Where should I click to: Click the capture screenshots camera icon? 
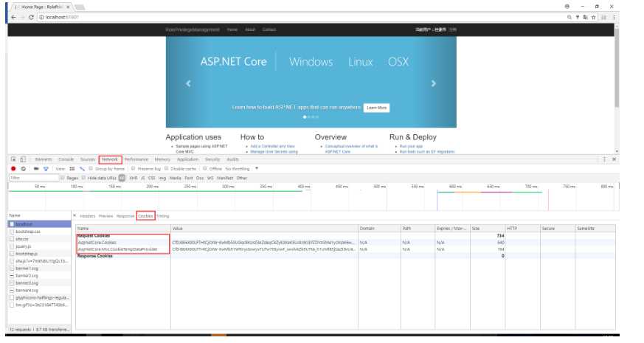click(x=36, y=169)
